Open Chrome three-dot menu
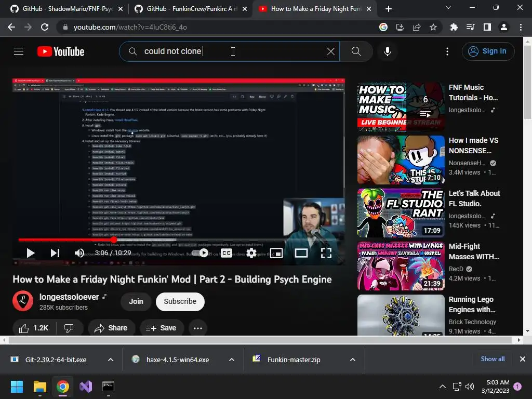This screenshot has width=532, height=399. tap(521, 27)
